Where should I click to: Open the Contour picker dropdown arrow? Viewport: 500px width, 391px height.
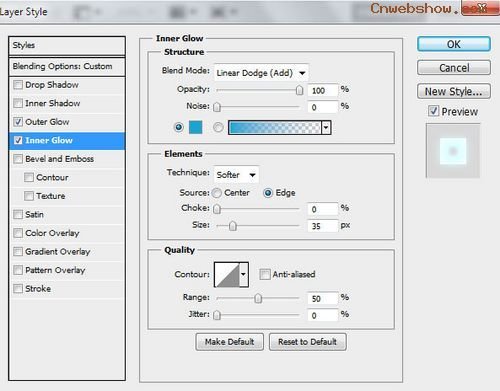click(244, 274)
